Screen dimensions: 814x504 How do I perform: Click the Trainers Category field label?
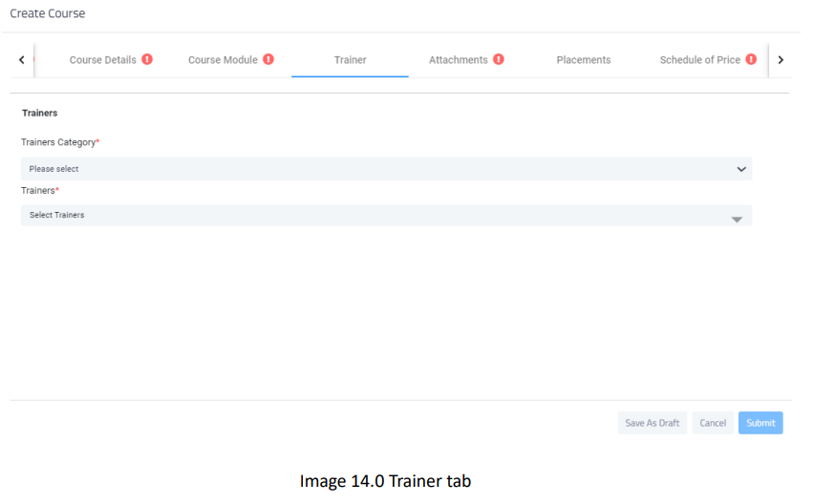[59, 142]
